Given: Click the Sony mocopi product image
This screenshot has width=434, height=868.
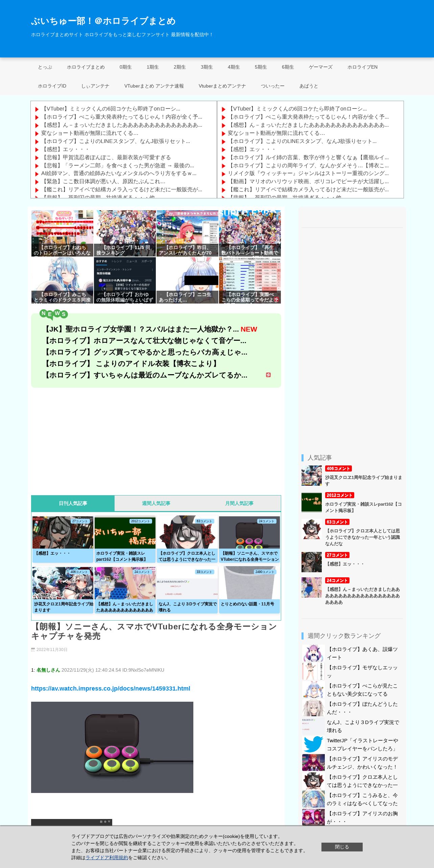Looking at the screenshot, I should (112, 747).
